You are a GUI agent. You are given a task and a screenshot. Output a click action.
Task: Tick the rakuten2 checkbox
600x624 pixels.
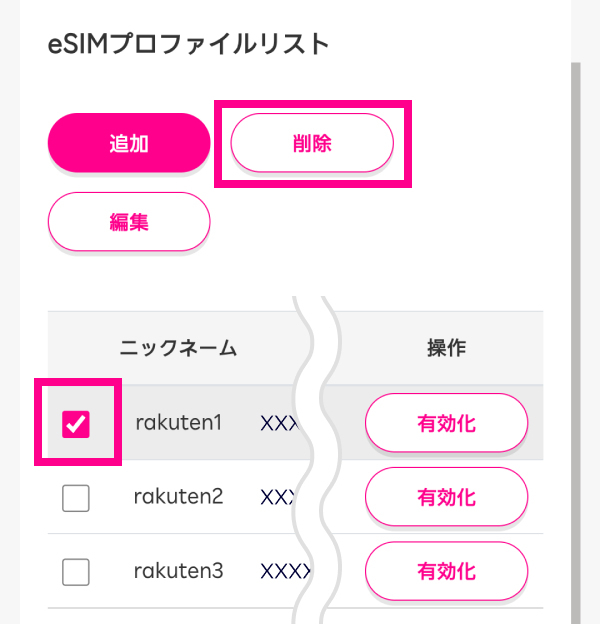coord(76,497)
